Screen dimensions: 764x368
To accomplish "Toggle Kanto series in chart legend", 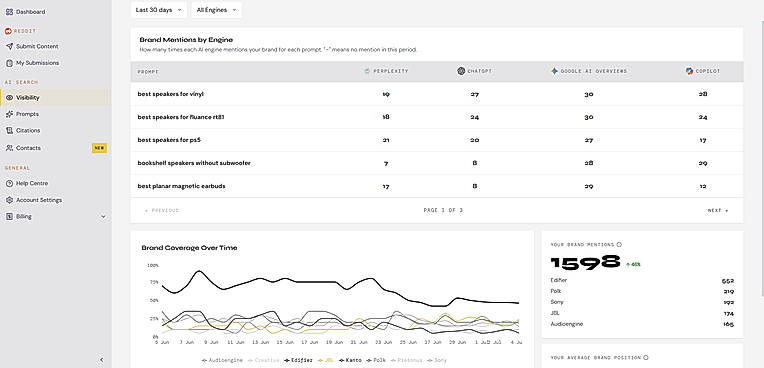I will 351,360.
